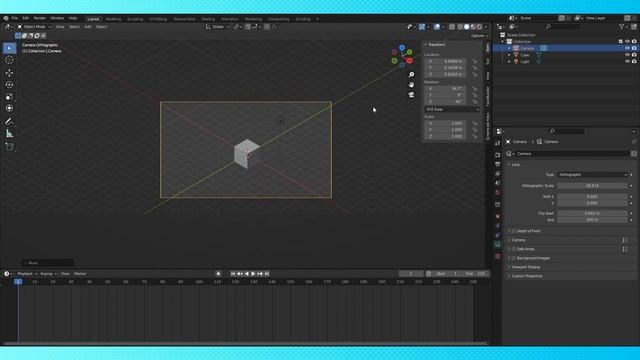
Task: Activate the 3D Cursor tool
Action: (9, 60)
